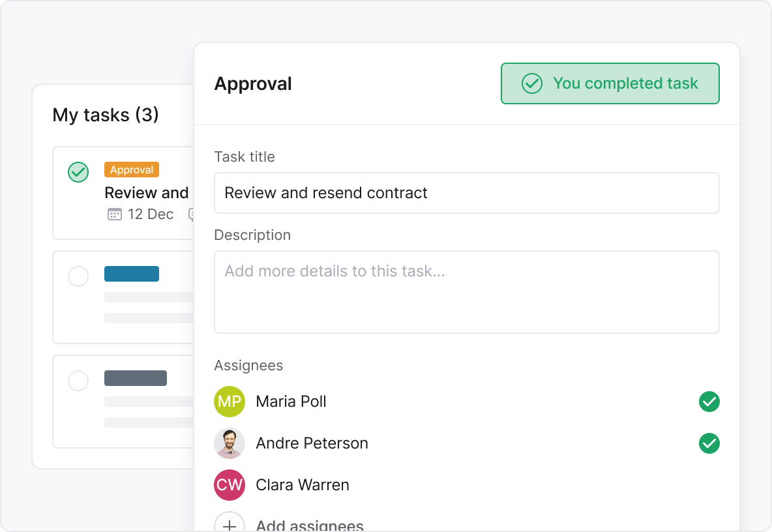
Task: Click the Task title input field
Action: [x=467, y=193]
